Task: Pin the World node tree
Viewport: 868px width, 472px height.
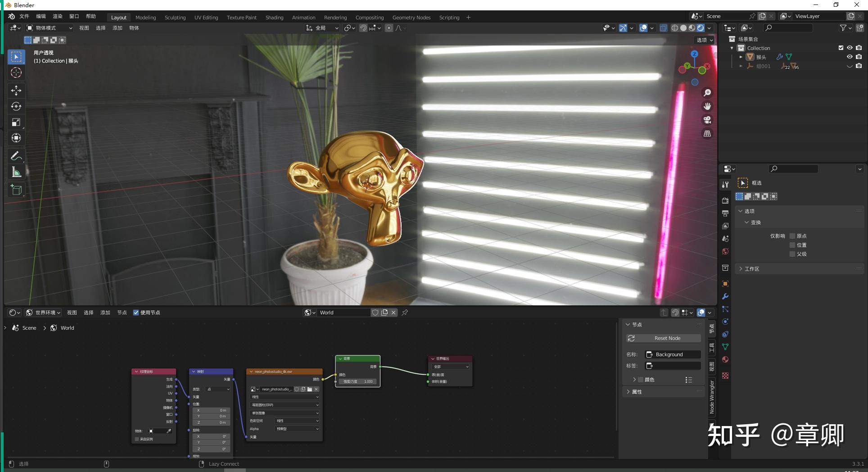Action: point(405,313)
